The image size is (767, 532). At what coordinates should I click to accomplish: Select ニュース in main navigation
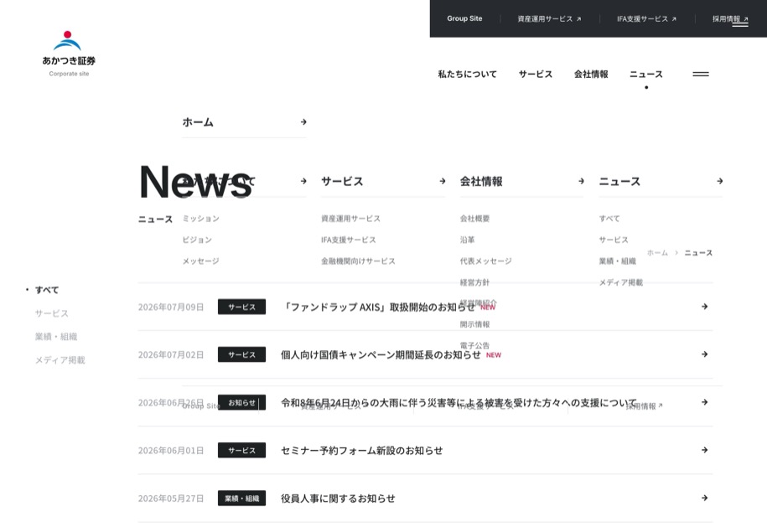click(645, 75)
